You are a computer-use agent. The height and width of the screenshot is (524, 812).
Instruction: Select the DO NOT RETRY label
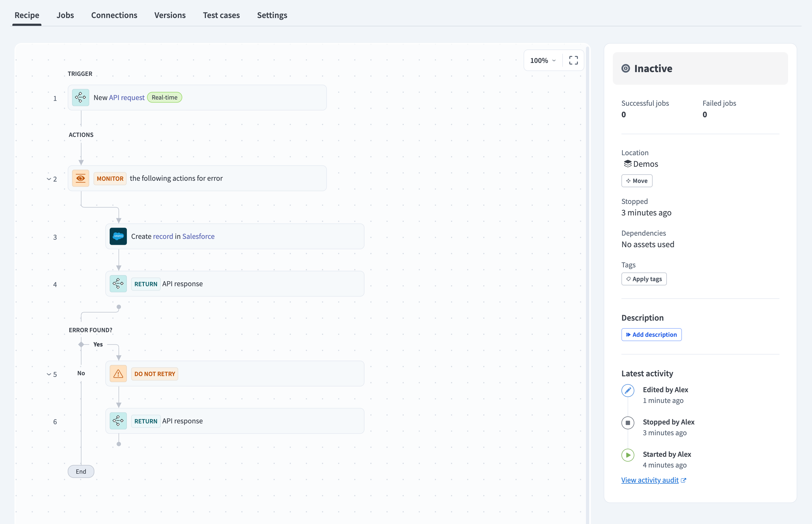[x=155, y=374]
